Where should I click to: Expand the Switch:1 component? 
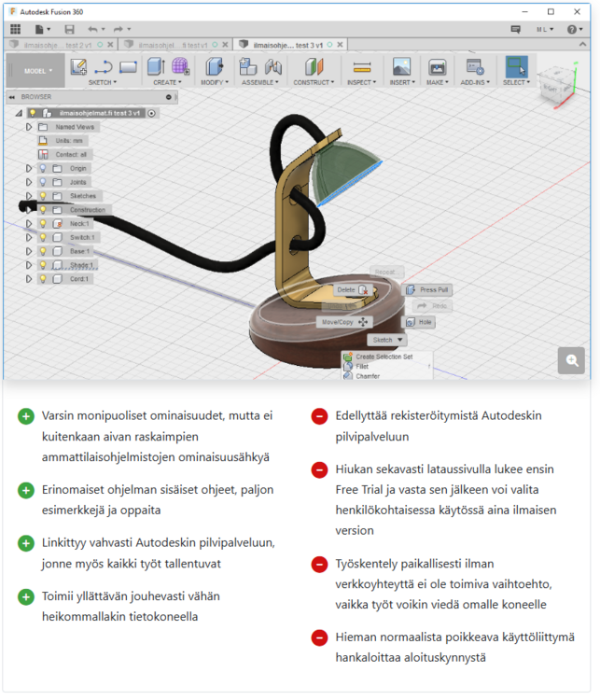tap(29, 237)
